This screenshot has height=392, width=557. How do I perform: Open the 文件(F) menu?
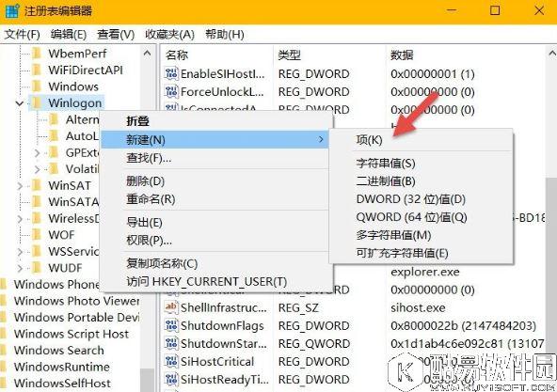22,35
